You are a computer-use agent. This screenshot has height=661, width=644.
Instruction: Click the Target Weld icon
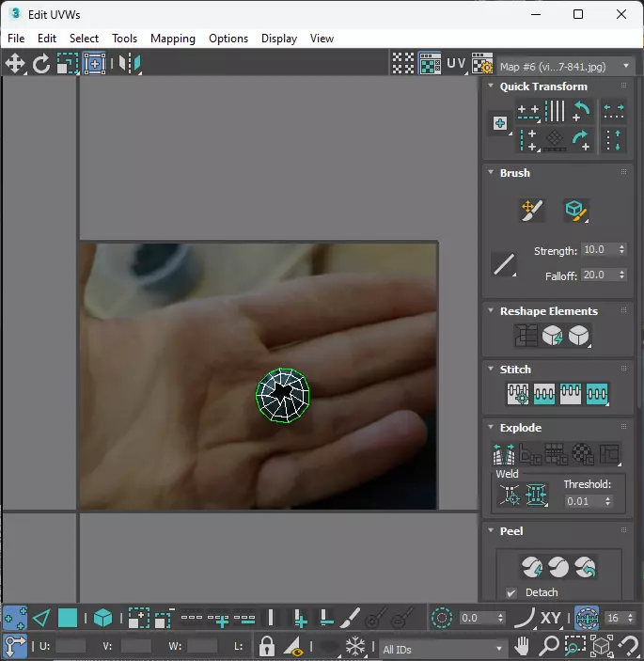[510, 494]
